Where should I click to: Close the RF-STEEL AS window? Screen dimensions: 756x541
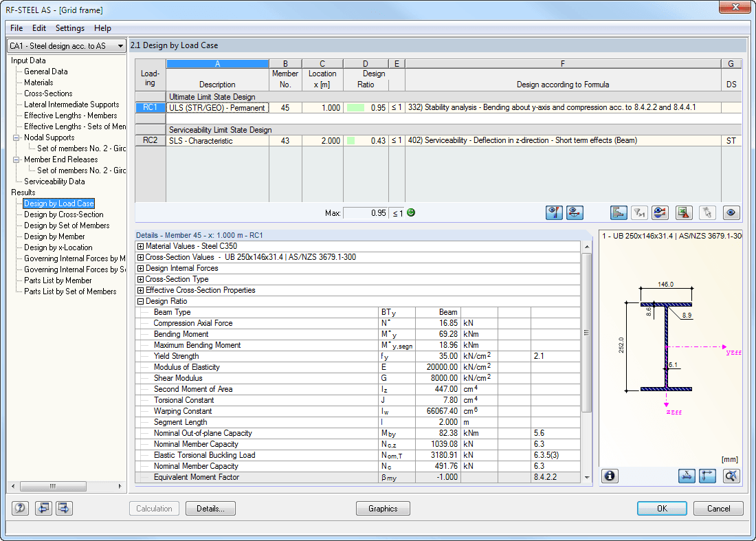coord(735,8)
